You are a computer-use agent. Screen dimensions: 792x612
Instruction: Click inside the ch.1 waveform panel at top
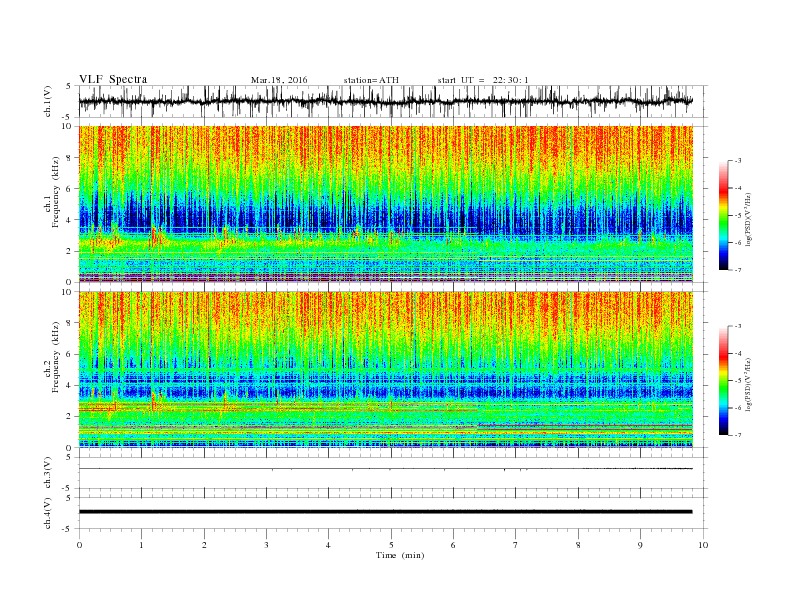click(x=393, y=101)
